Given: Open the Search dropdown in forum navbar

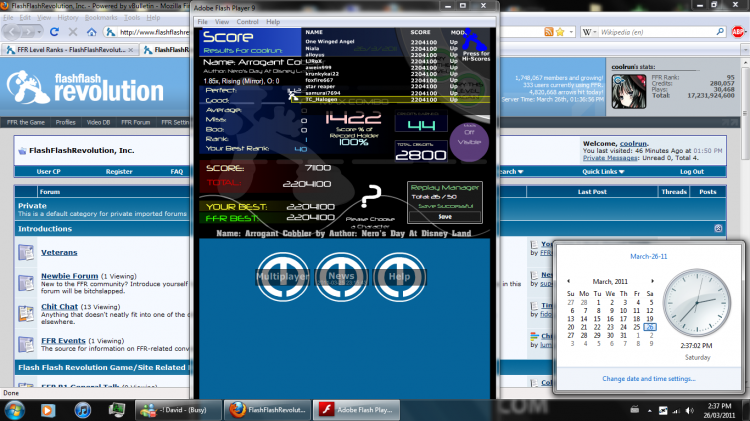Looking at the screenshot, I should [x=510, y=171].
